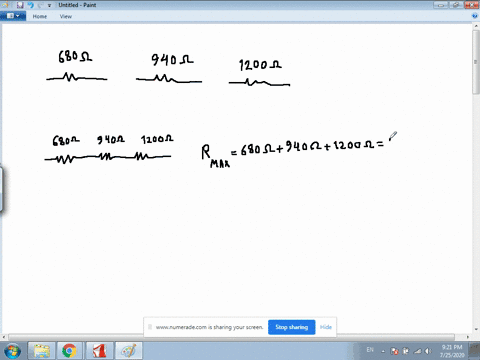Click the sharing message "www.numerade.com is sharing your screen."
This screenshot has height=360, width=480.
pyautogui.click(x=209, y=327)
